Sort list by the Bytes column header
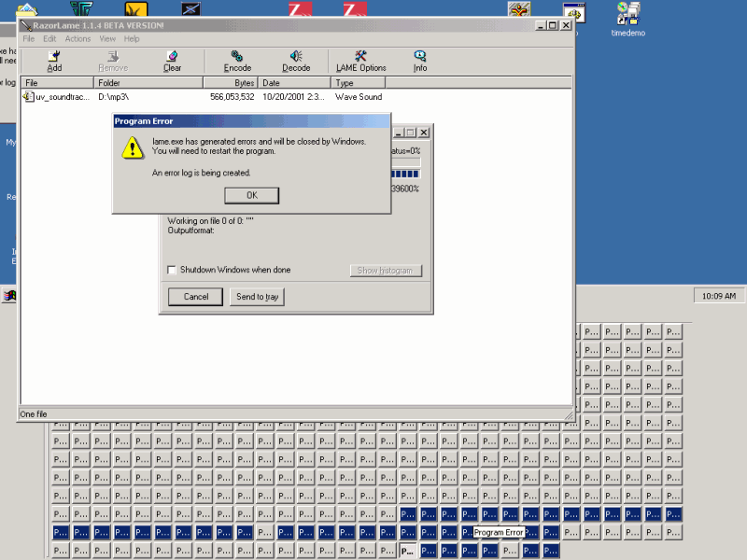Image resolution: width=747 pixels, height=560 pixels. tap(231, 83)
